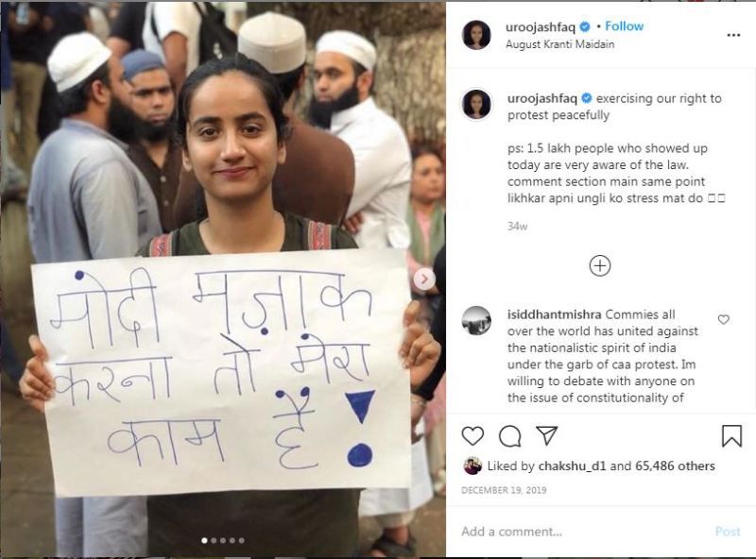This screenshot has width=756, height=559.
Task: Focus the Add a comment field
Action: click(x=583, y=532)
